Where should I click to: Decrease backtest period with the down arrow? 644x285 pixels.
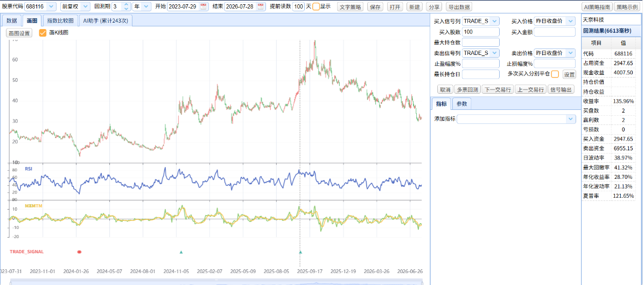click(127, 9)
